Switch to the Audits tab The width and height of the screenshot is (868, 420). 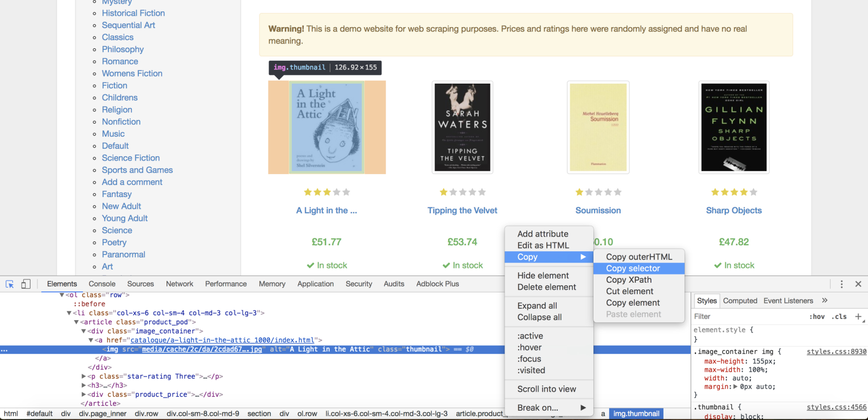click(394, 284)
